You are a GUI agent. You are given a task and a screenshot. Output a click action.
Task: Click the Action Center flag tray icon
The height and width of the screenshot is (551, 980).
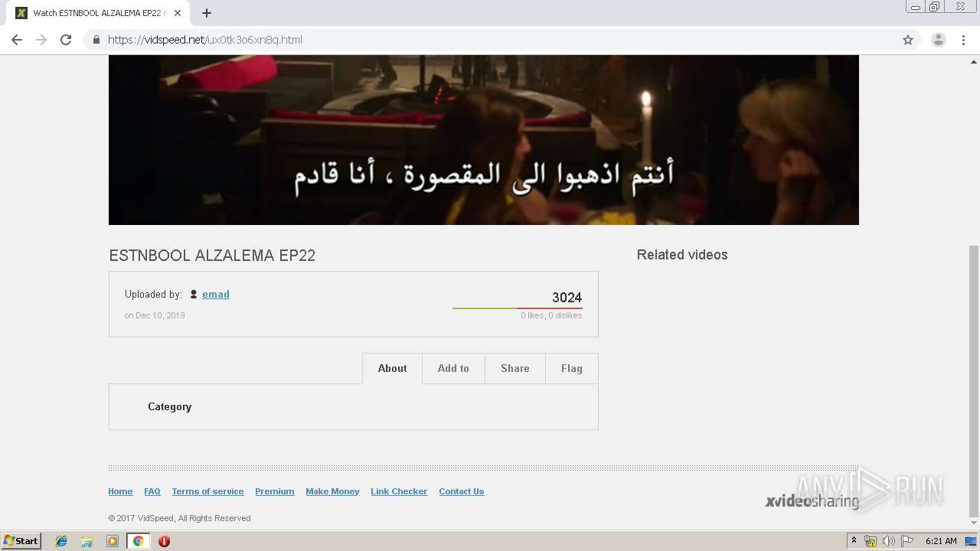907,541
